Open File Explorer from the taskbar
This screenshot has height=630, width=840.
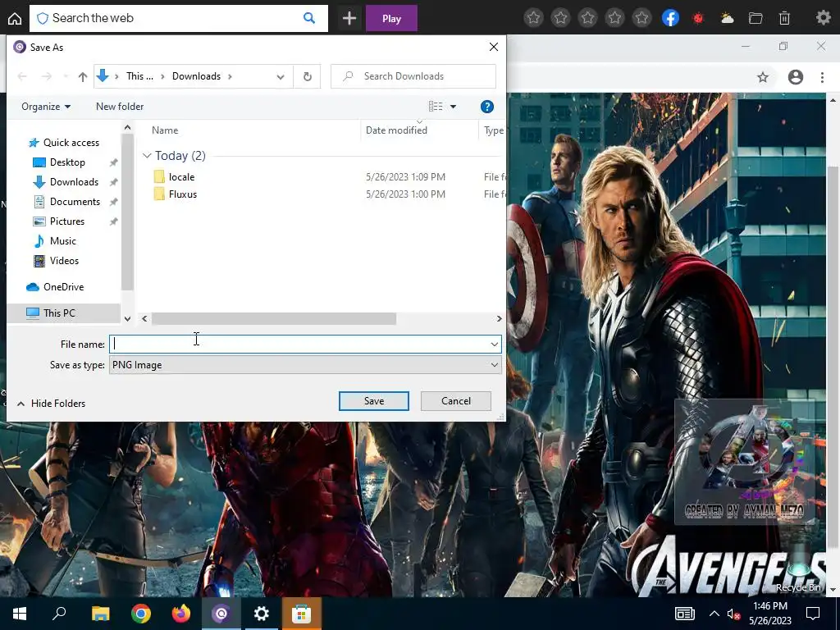point(100,614)
